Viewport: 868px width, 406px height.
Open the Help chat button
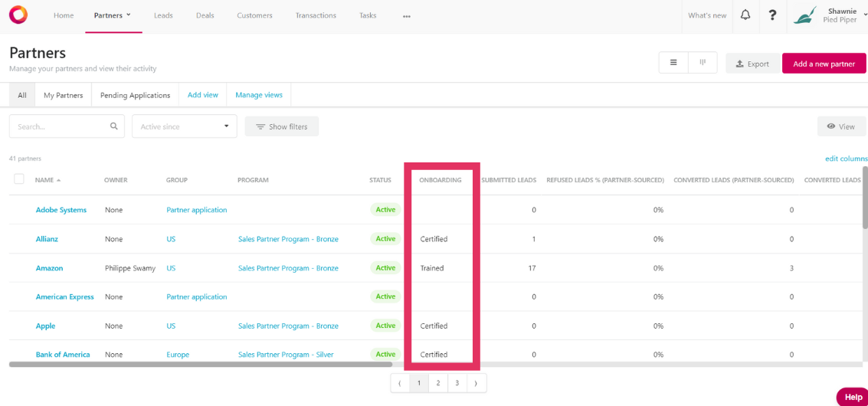click(x=852, y=397)
